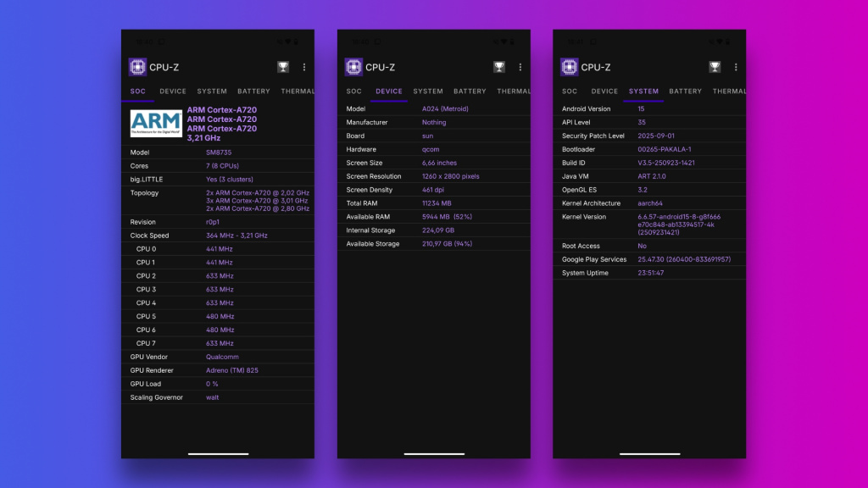868x488 pixels.
Task: Switch to BATTERY tab in left phone
Action: click(x=253, y=91)
